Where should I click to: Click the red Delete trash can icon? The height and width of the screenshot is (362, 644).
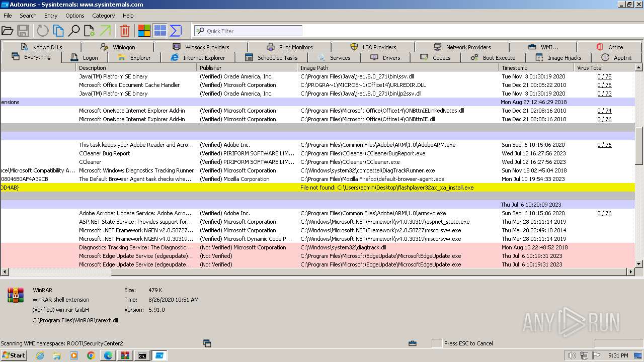click(125, 31)
